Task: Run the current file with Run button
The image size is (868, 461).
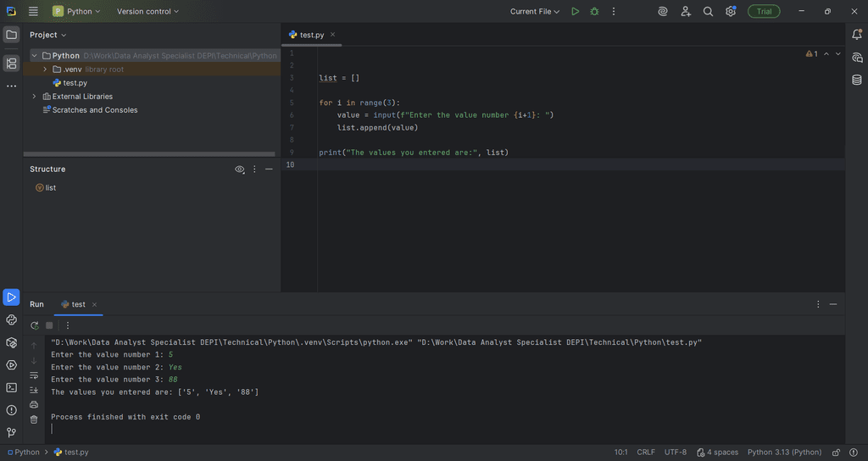Action: pos(576,12)
